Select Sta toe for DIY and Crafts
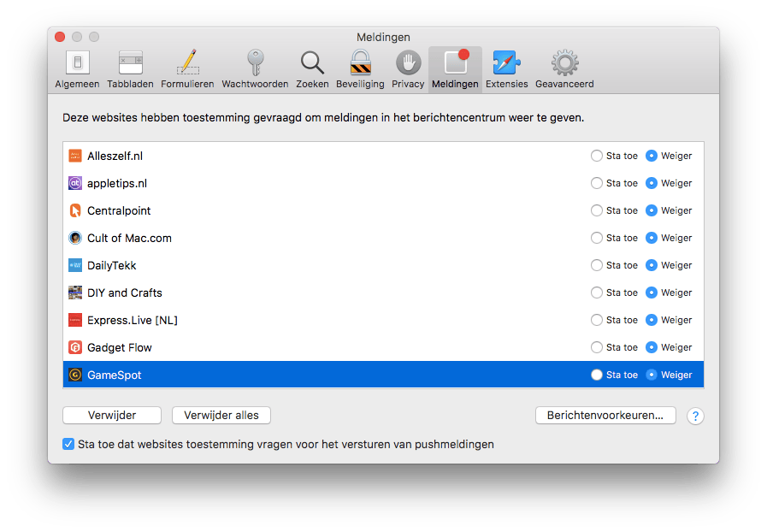 click(596, 293)
